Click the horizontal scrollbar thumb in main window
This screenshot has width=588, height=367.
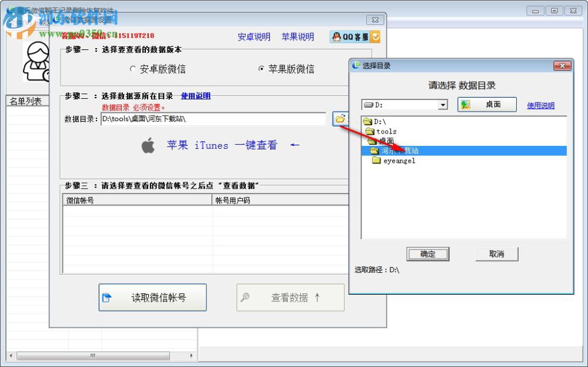93,355
